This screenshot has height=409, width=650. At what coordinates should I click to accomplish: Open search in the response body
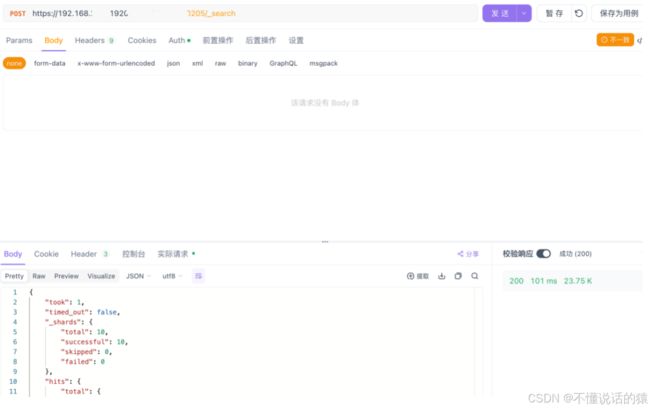[x=475, y=276]
